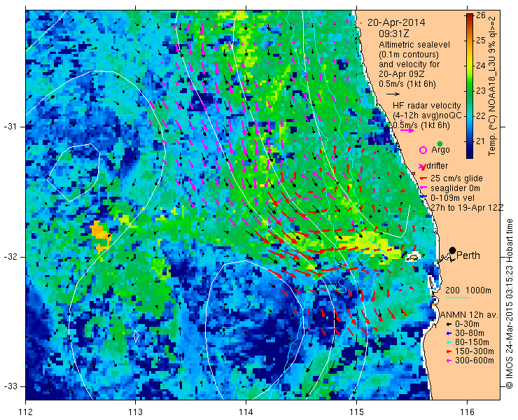Click the longitude axis label 113
Screen dimensions: 518x420
click(x=135, y=412)
